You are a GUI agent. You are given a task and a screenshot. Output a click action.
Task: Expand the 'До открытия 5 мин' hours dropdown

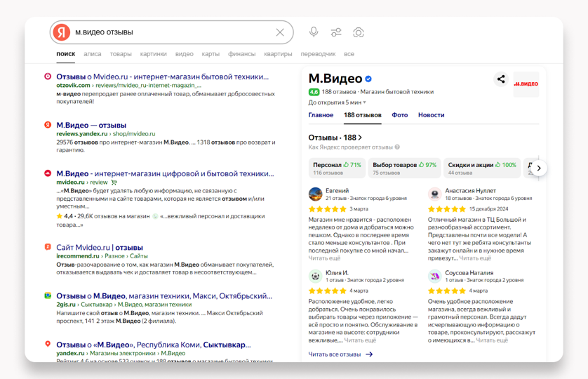337,102
